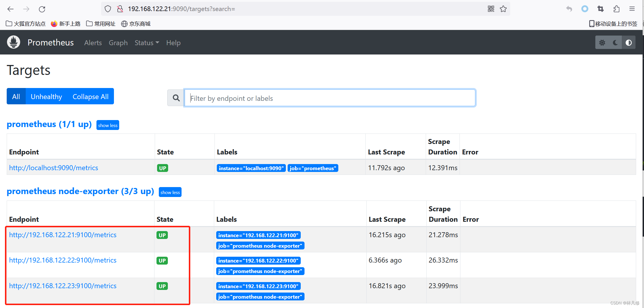This screenshot has height=308, width=644.
Task: Open the Alerts page
Action: pyautogui.click(x=93, y=43)
